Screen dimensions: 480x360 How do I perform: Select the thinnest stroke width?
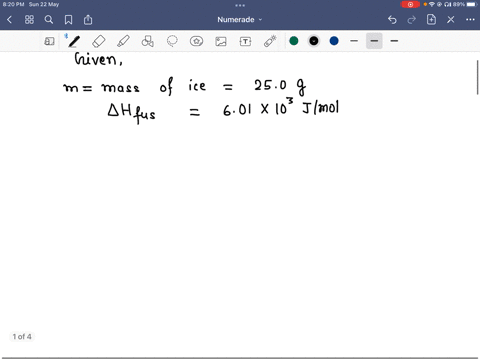point(354,41)
